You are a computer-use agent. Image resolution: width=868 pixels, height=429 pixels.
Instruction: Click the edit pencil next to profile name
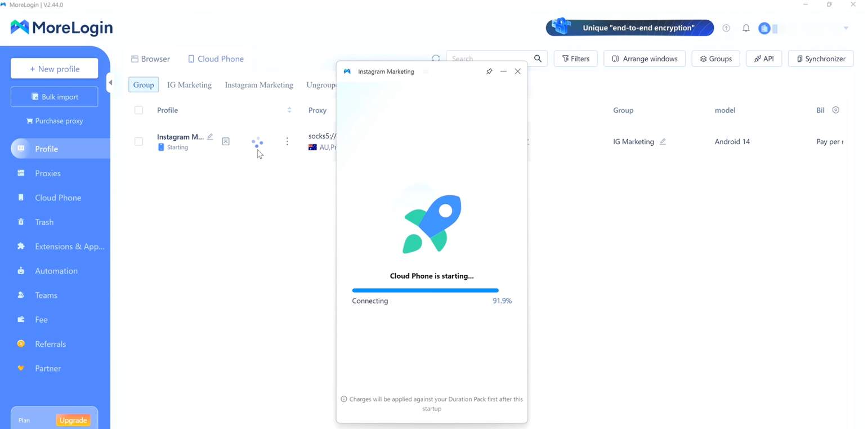(210, 137)
